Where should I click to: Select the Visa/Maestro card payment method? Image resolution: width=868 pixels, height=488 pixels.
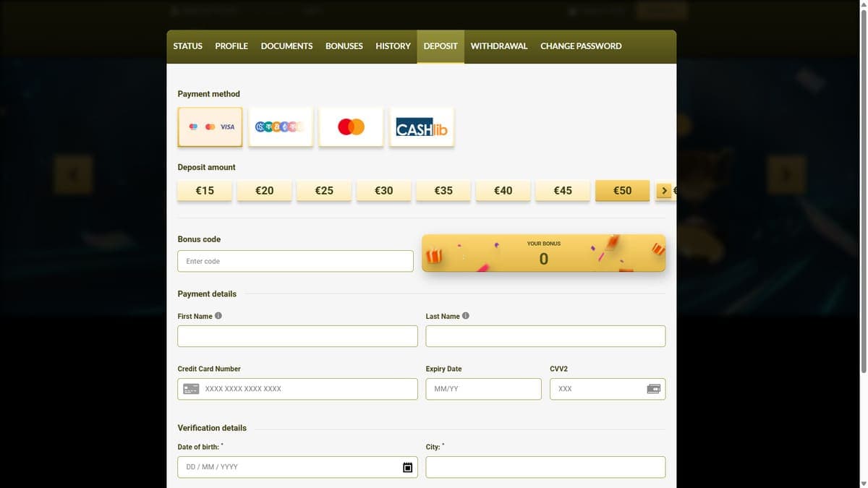click(210, 127)
